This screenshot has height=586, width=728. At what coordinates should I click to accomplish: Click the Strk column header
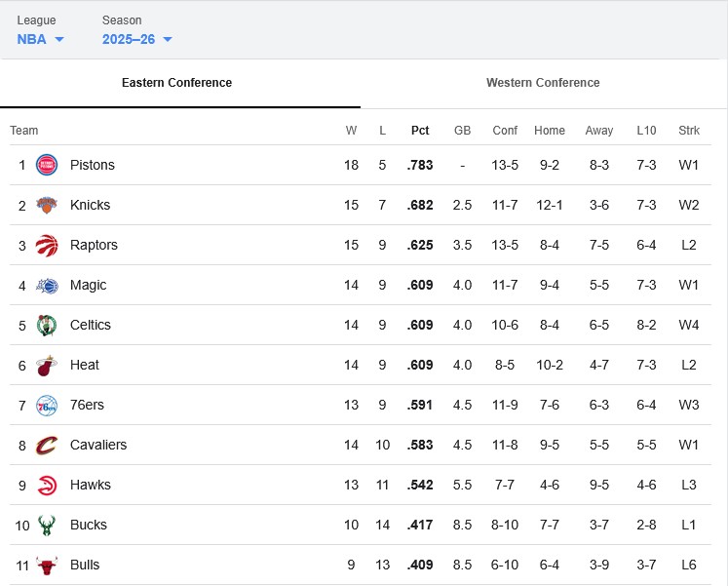(689, 131)
